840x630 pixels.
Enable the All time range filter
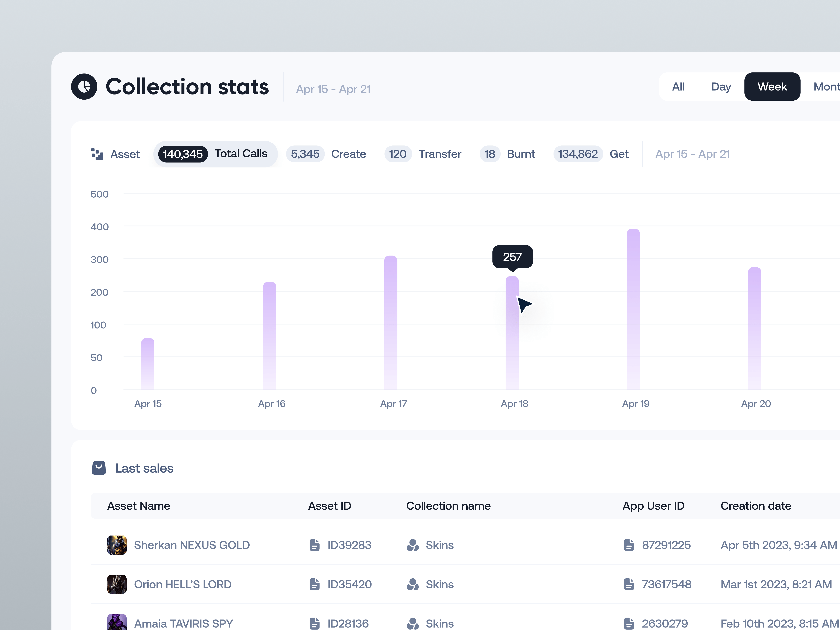coord(679,87)
